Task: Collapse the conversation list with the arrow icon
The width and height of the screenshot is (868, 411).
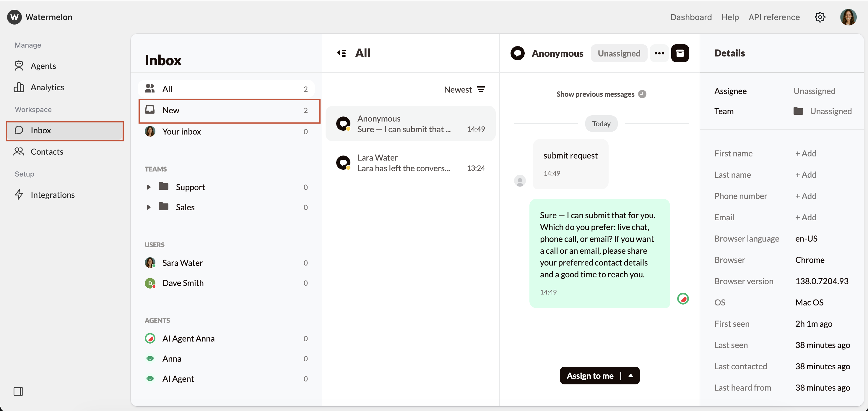Action: 341,53
